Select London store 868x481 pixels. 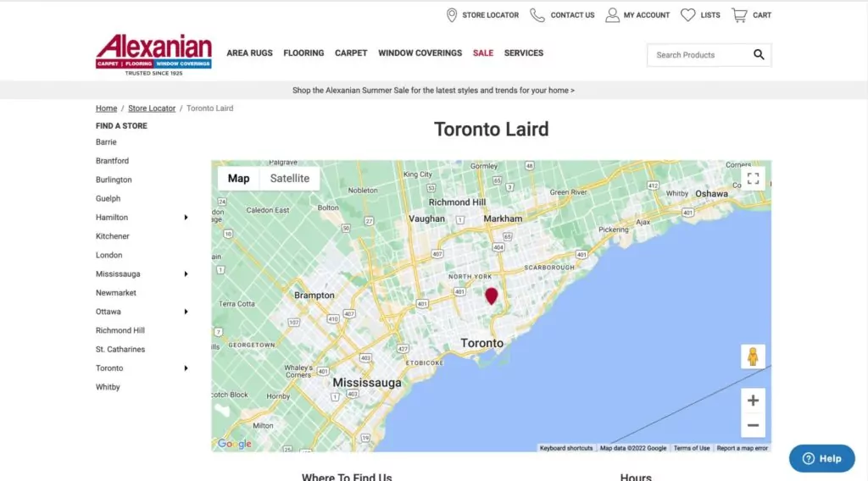point(109,255)
